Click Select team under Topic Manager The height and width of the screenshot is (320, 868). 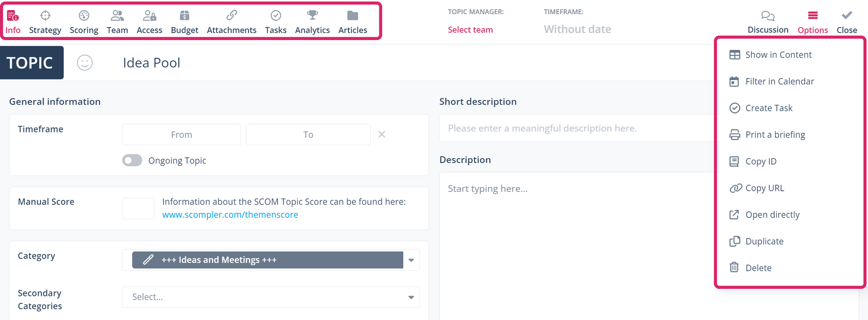click(x=470, y=30)
